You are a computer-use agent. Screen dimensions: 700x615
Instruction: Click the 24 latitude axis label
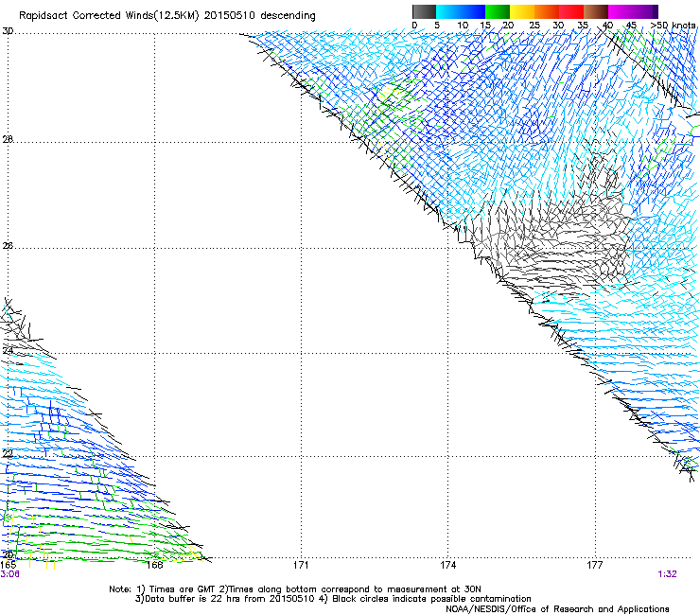pos(8,351)
